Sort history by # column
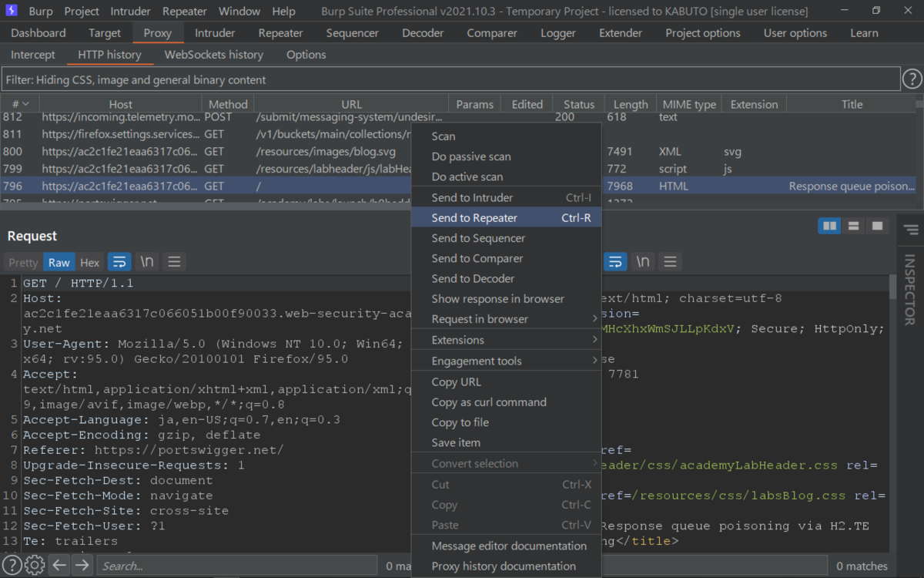 point(20,104)
